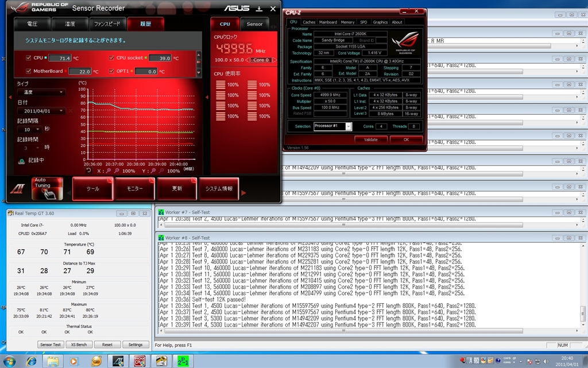Click Action Center flag tray icon

pos(529,361)
